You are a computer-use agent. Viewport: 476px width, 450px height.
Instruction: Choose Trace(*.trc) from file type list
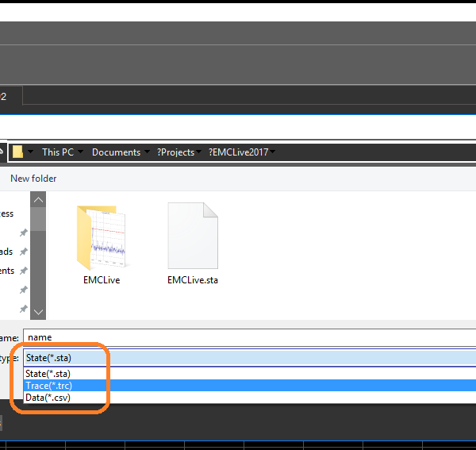pyautogui.click(x=48, y=386)
